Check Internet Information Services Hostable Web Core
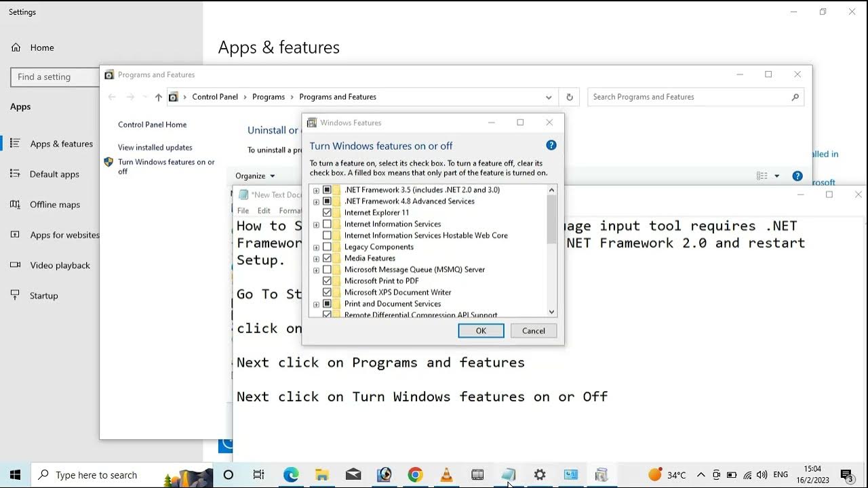This screenshot has height=488, width=868. point(327,235)
